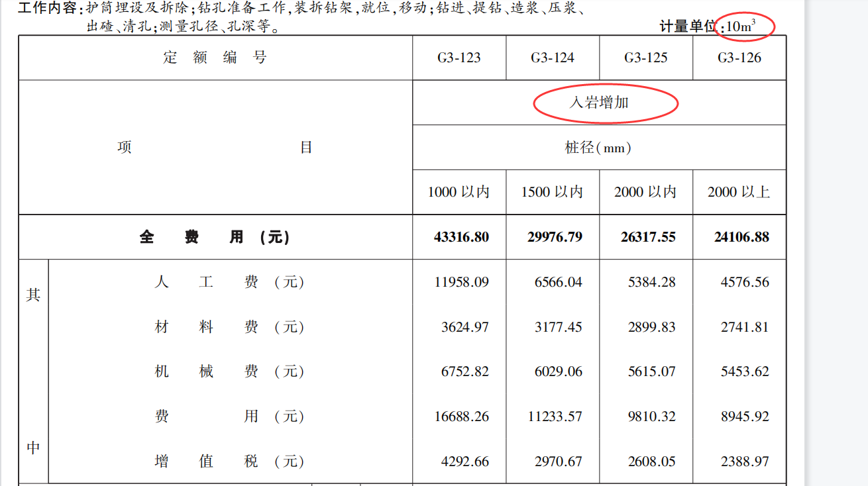Click the 全费用(元) row label
Viewport: 868px width, 486px height.
pyautogui.click(x=215, y=237)
